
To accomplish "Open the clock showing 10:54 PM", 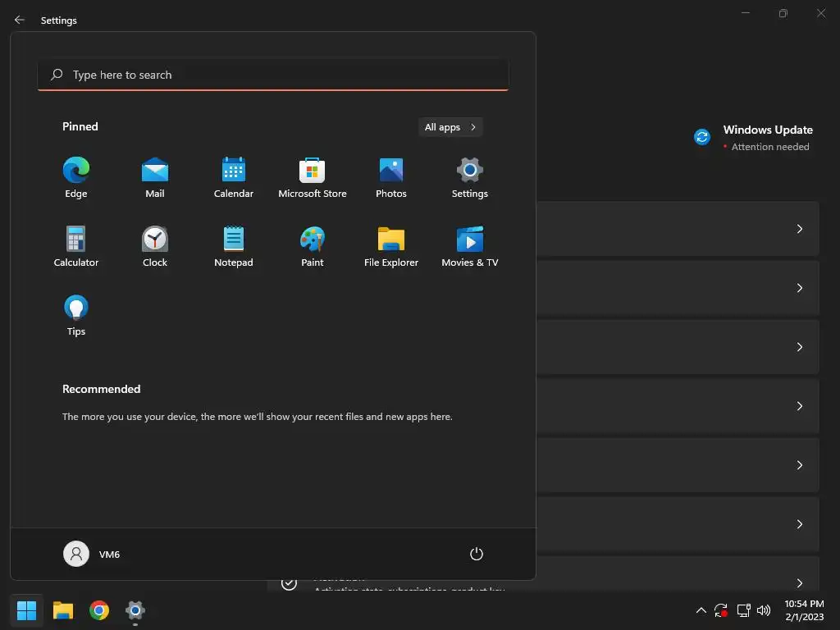I will [x=804, y=610].
